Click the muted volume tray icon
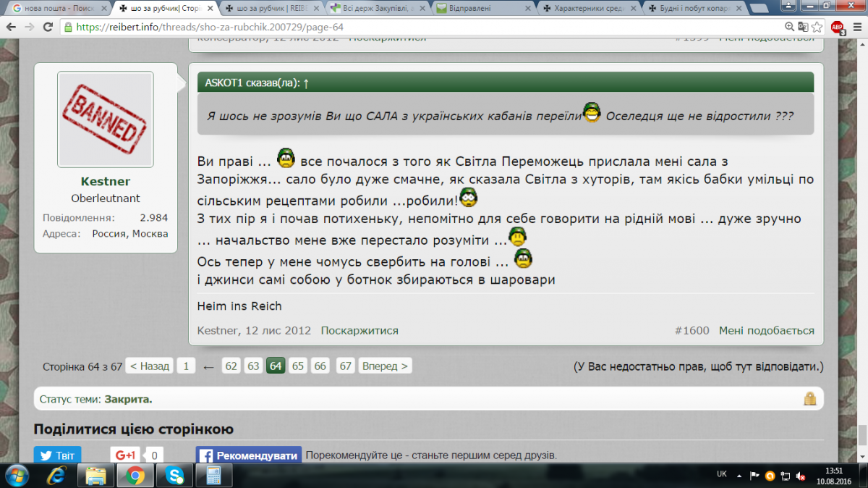 coord(801,476)
